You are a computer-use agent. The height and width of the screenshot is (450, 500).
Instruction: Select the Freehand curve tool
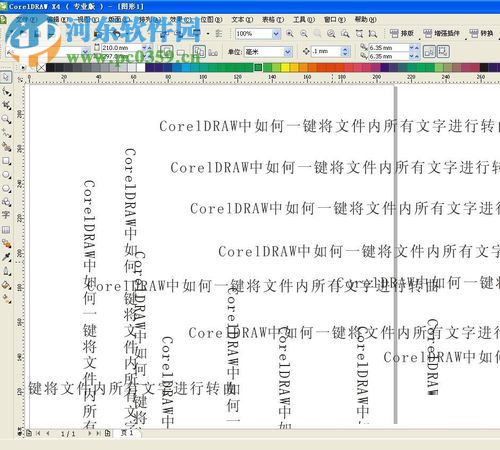point(6,133)
